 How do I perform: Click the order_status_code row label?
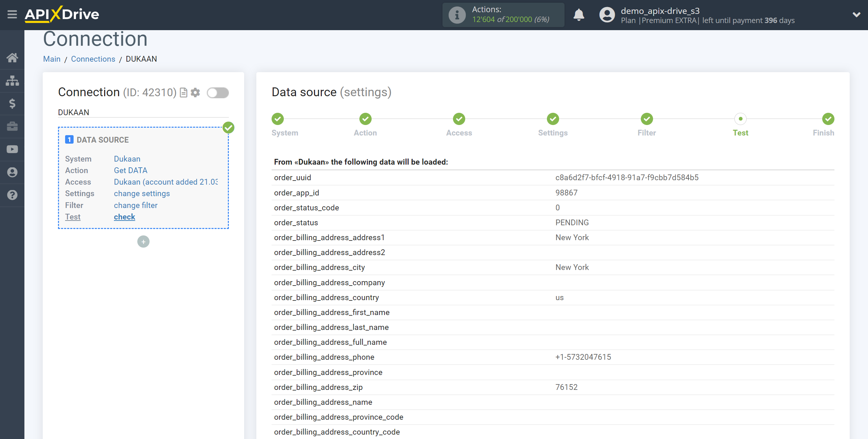pyautogui.click(x=307, y=208)
